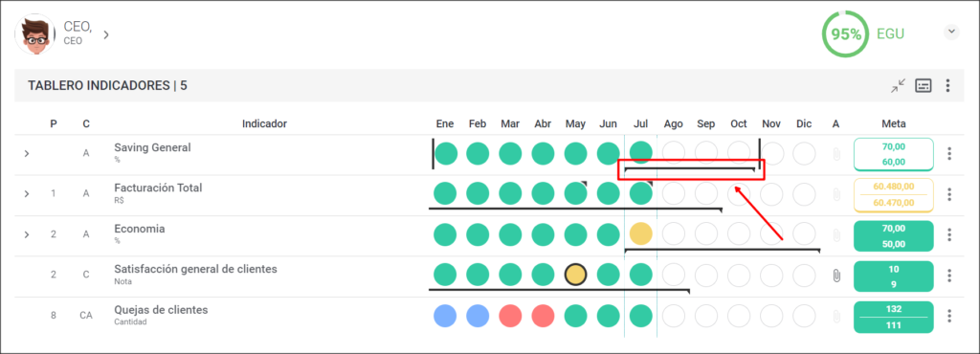Select blue Feb dot for Quejas de clientes

click(x=478, y=316)
